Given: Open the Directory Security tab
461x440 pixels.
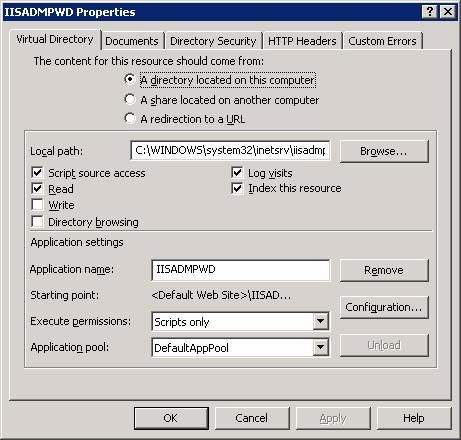Looking at the screenshot, I should tap(213, 41).
